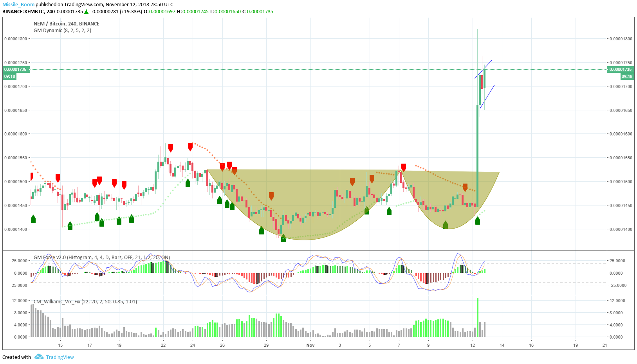Click date 26 on the time axis

222,345
